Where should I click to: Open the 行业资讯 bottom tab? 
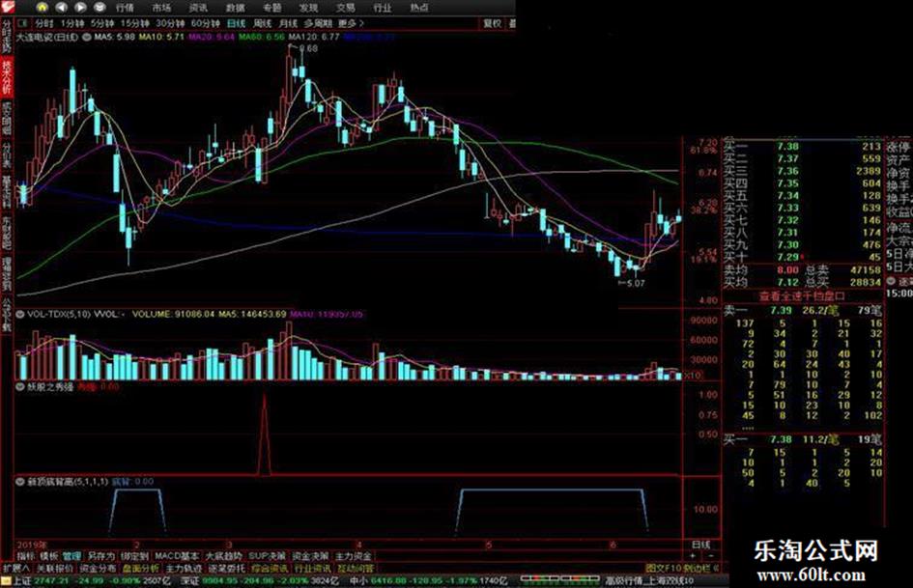(313, 568)
